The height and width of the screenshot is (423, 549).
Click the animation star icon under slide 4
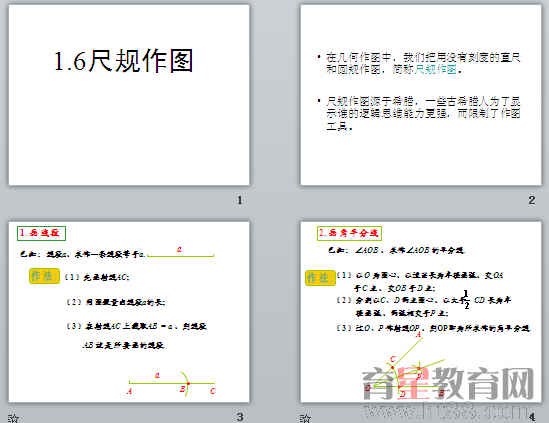(305, 418)
